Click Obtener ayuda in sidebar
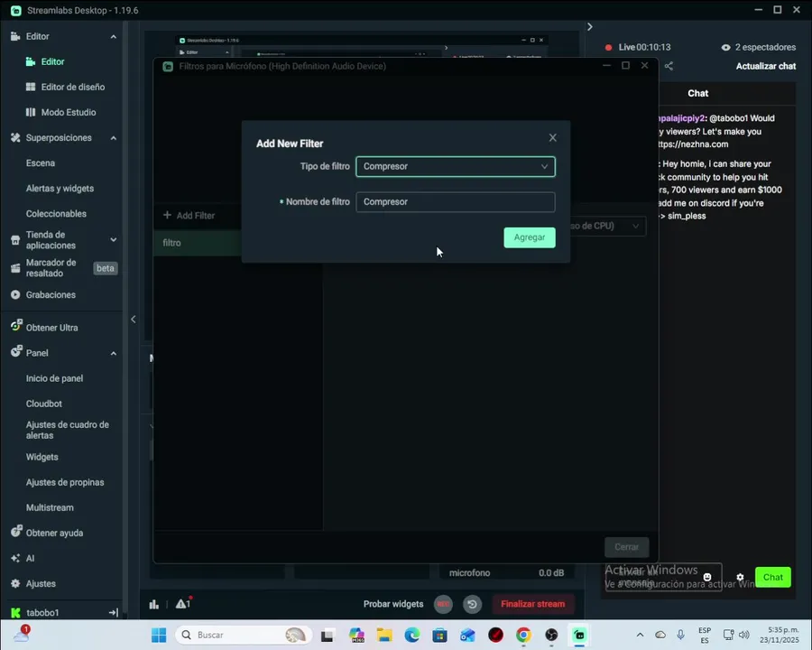 click(54, 533)
